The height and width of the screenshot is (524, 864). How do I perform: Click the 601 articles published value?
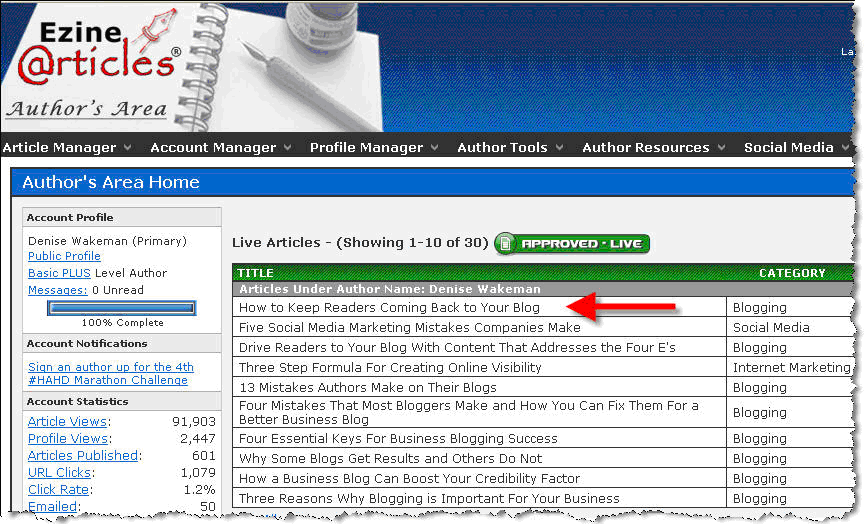(203, 456)
